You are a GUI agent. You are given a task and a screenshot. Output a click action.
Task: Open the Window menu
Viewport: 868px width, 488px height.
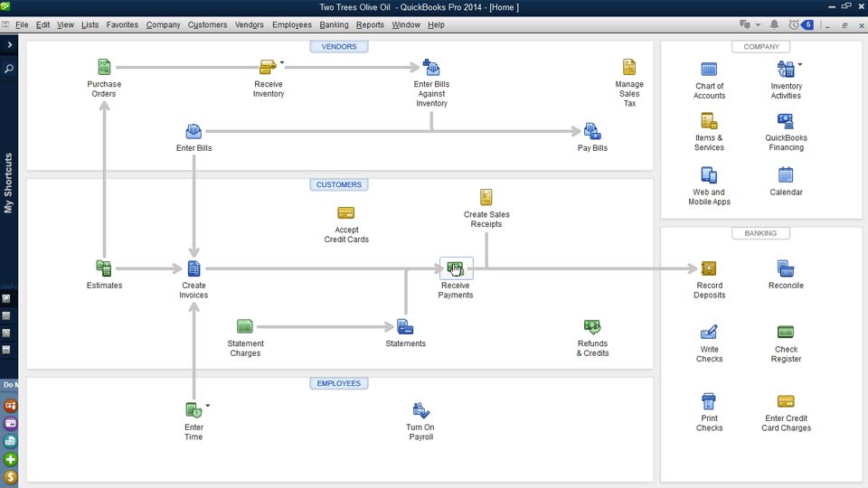pos(406,25)
